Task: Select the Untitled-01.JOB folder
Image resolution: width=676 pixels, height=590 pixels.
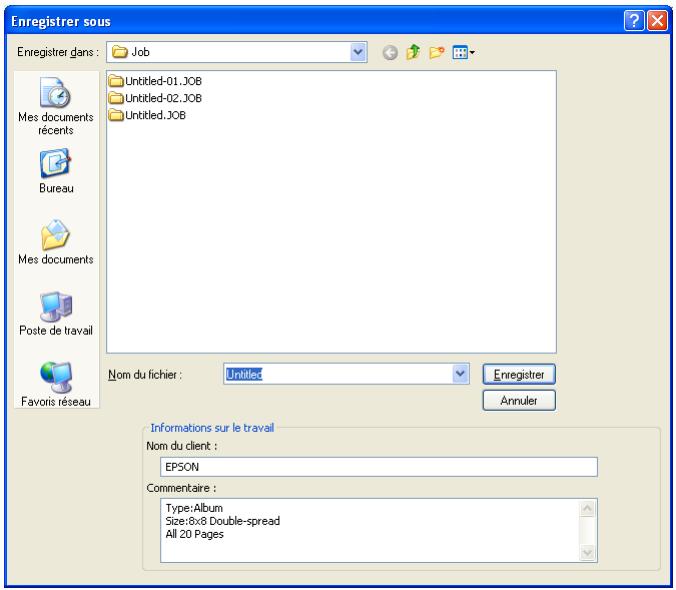Action: point(155,81)
